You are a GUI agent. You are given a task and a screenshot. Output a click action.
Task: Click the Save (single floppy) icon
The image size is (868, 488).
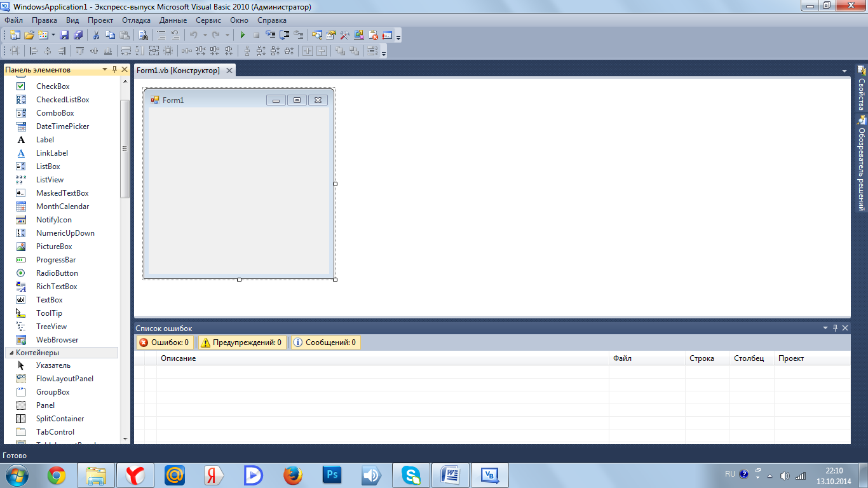pos(64,35)
